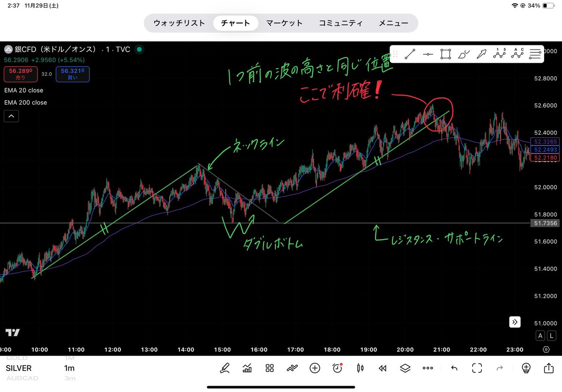Open the EMA 200 close indicator

tap(25, 102)
